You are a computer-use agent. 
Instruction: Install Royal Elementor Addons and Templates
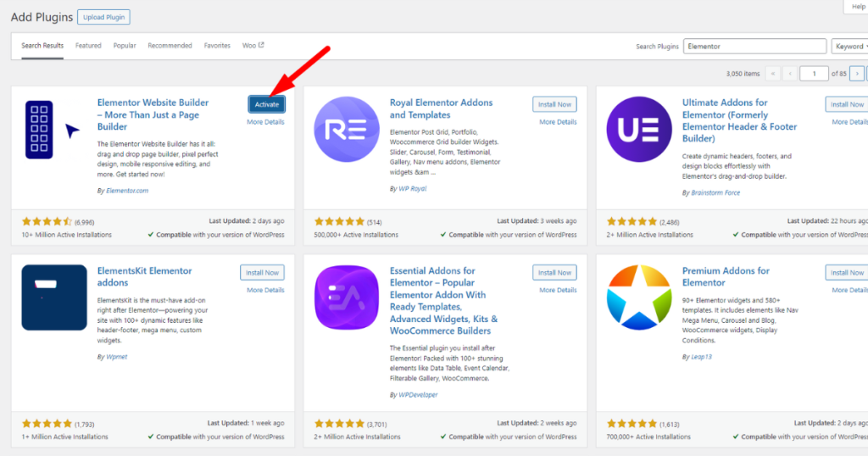554,104
